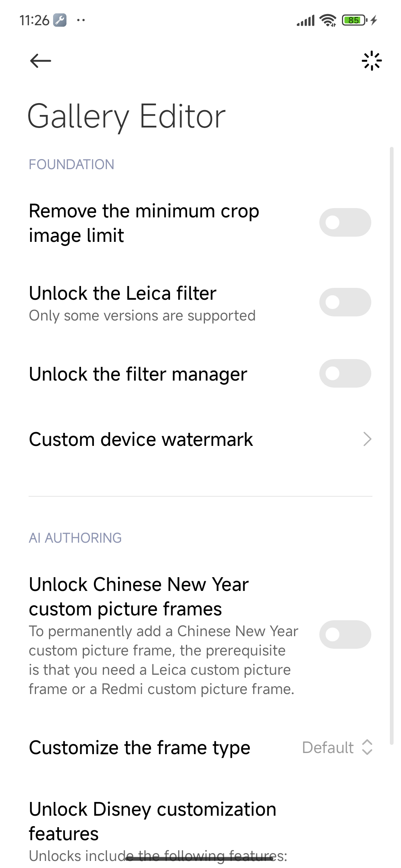Tap the Wi-Fi status icon
401x868 pixels.
click(x=328, y=20)
